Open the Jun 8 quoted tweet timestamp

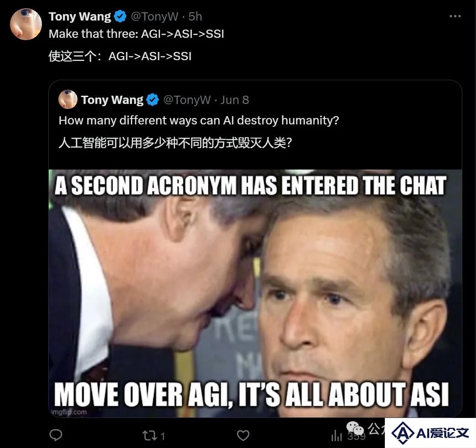pos(235,100)
